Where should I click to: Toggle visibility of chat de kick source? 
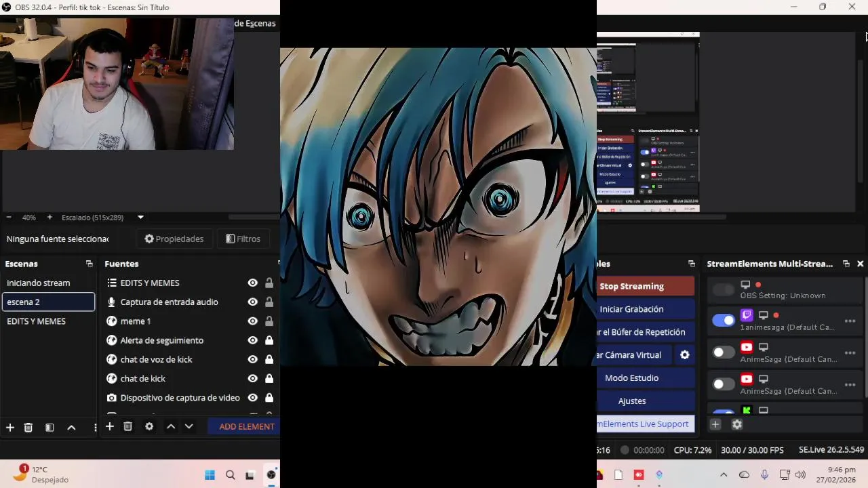point(252,378)
